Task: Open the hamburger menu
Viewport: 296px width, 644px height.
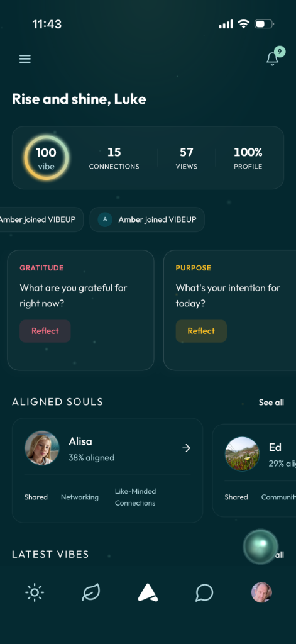Action: [25, 58]
